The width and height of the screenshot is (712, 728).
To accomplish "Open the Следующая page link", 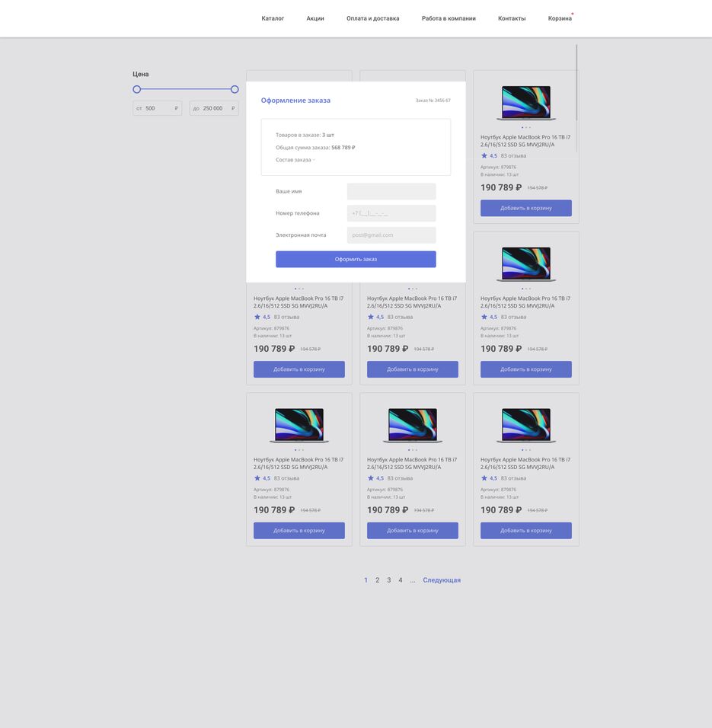I will [442, 580].
